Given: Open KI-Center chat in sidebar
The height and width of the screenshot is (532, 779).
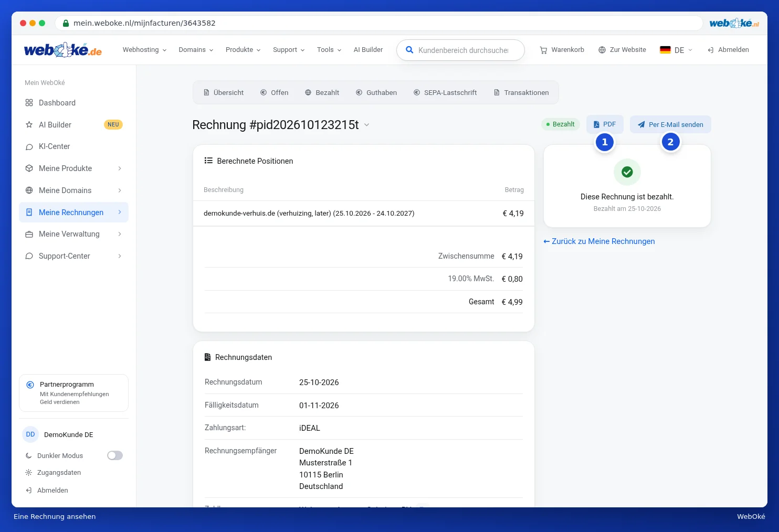Looking at the screenshot, I should (73, 146).
